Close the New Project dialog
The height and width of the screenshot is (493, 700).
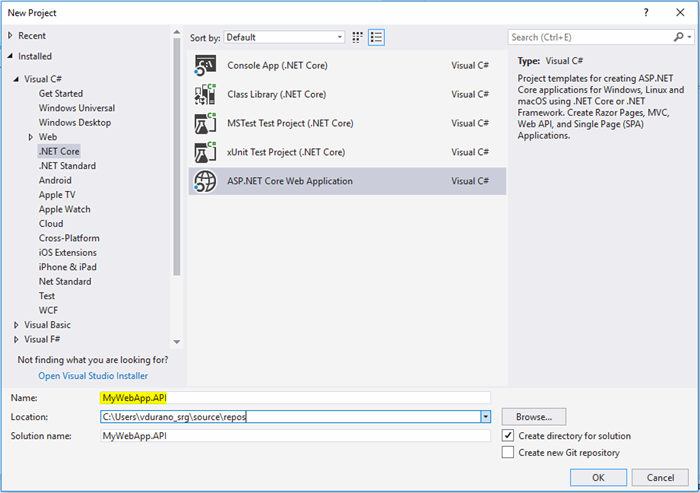(x=680, y=13)
